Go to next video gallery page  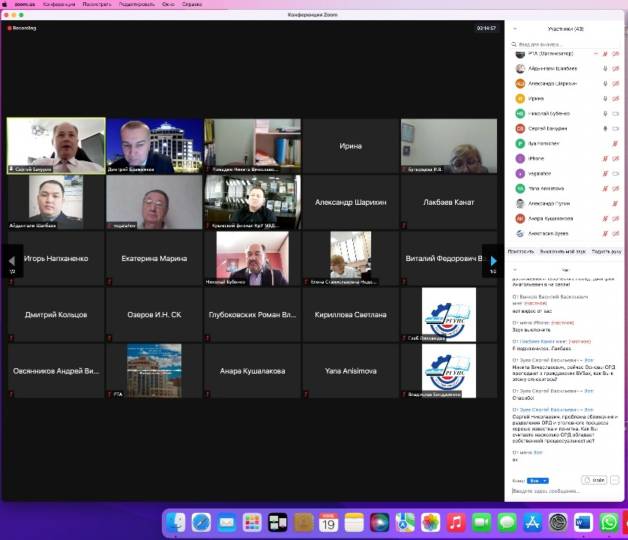coord(493,260)
